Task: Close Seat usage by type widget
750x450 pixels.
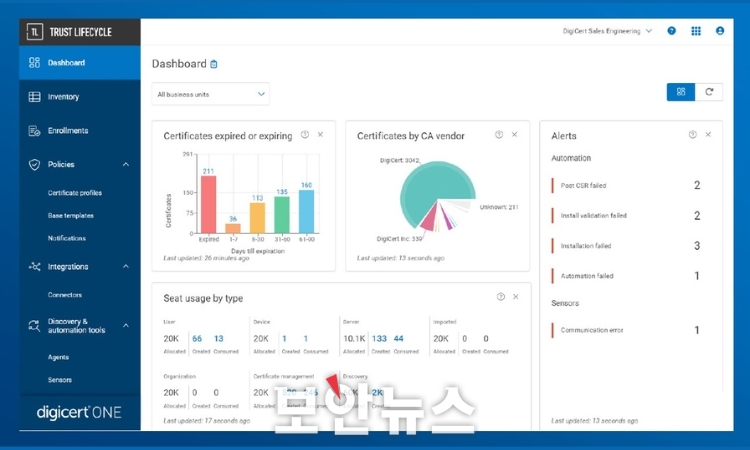Action: [516, 297]
